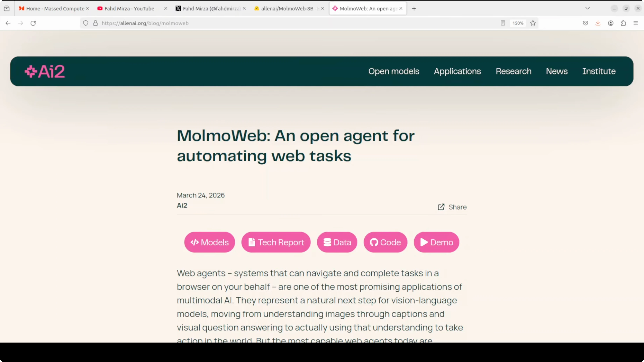Click the Ai2 logo in header
This screenshot has width=644, height=362.
coord(45,72)
